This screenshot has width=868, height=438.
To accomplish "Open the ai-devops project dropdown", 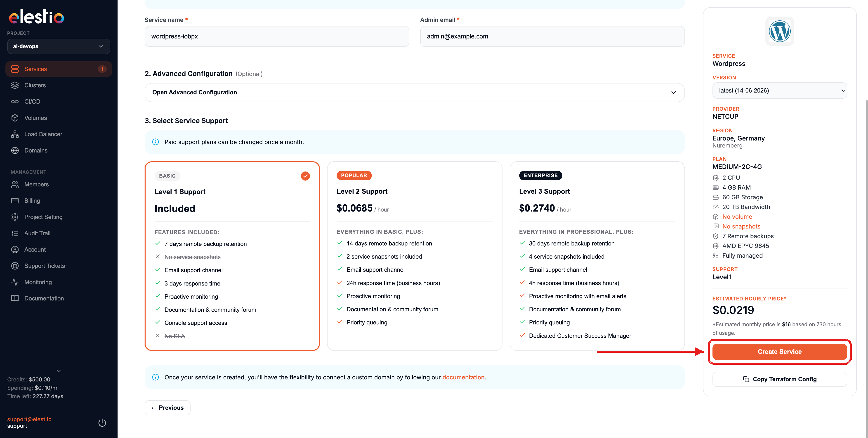I will pyautogui.click(x=59, y=46).
